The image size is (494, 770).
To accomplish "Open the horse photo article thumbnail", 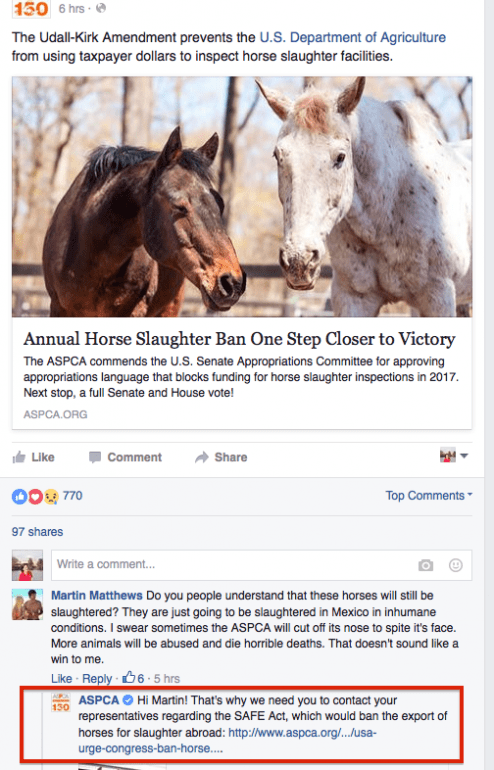I will (242, 196).
